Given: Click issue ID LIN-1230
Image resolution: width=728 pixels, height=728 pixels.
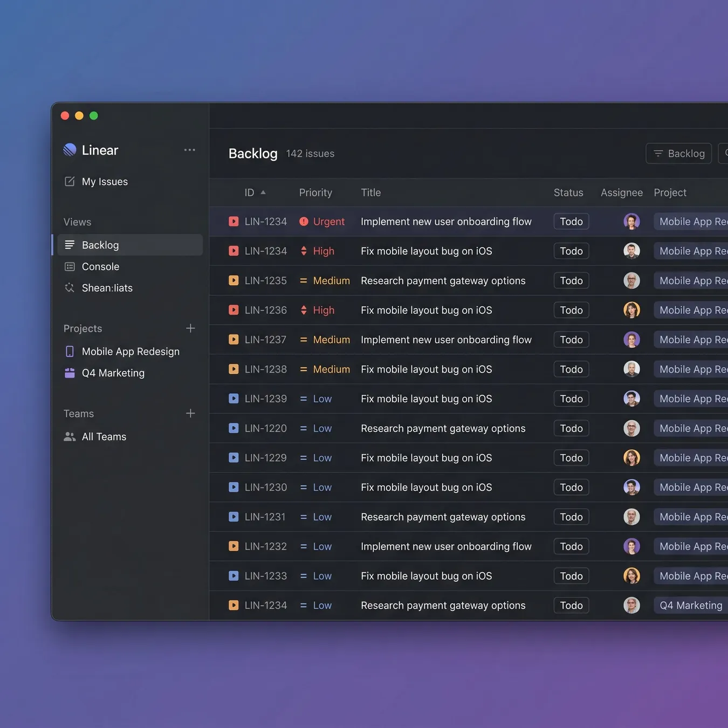Looking at the screenshot, I should point(265,487).
